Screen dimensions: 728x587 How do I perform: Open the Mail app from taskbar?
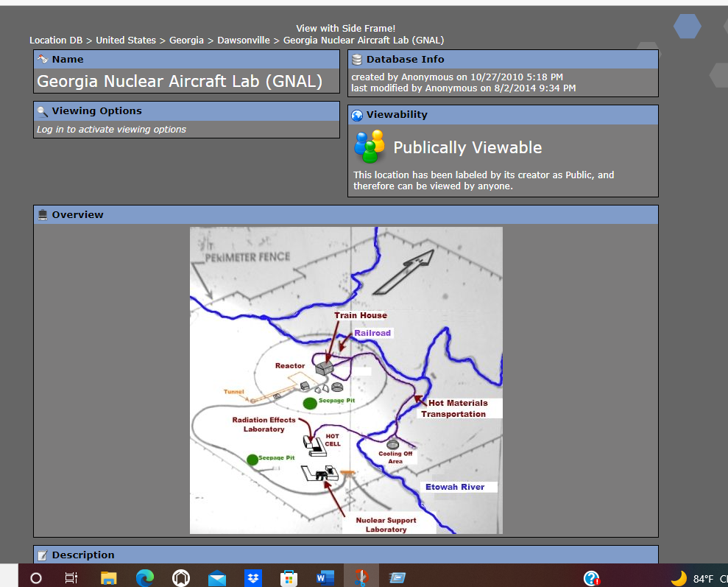click(x=217, y=579)
